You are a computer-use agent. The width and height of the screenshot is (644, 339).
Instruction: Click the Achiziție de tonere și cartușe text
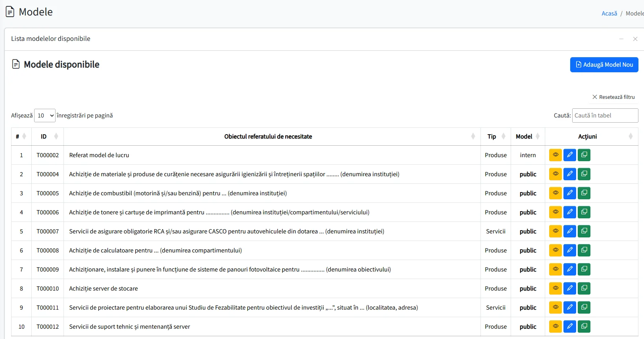[219, 212]
